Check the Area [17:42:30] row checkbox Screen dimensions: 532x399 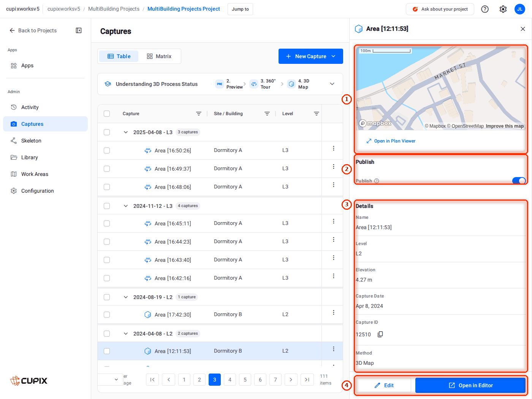tap(107, 315)
